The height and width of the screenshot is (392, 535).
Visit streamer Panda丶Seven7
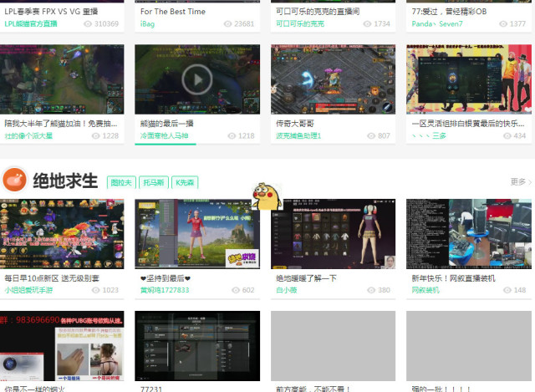click(x=437, y=24)
